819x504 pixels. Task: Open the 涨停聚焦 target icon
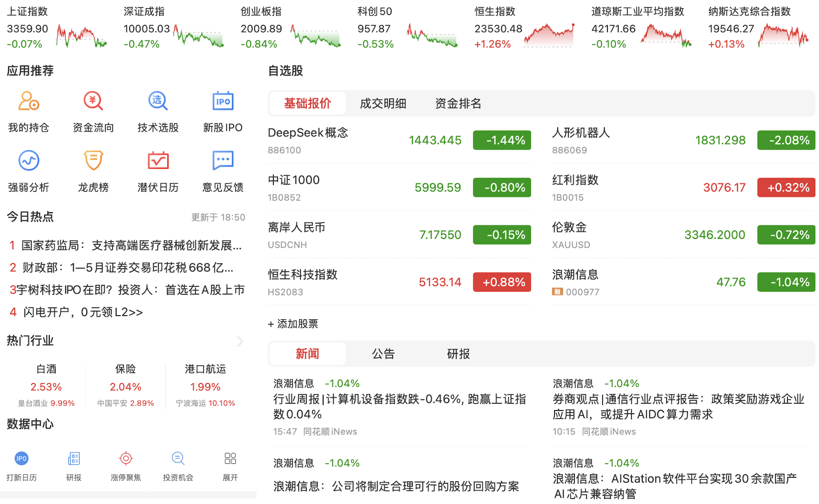[x=126, y=459]
